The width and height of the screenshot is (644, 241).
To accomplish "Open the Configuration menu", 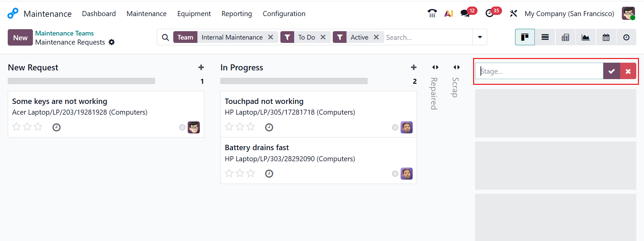I will (284, 14).
